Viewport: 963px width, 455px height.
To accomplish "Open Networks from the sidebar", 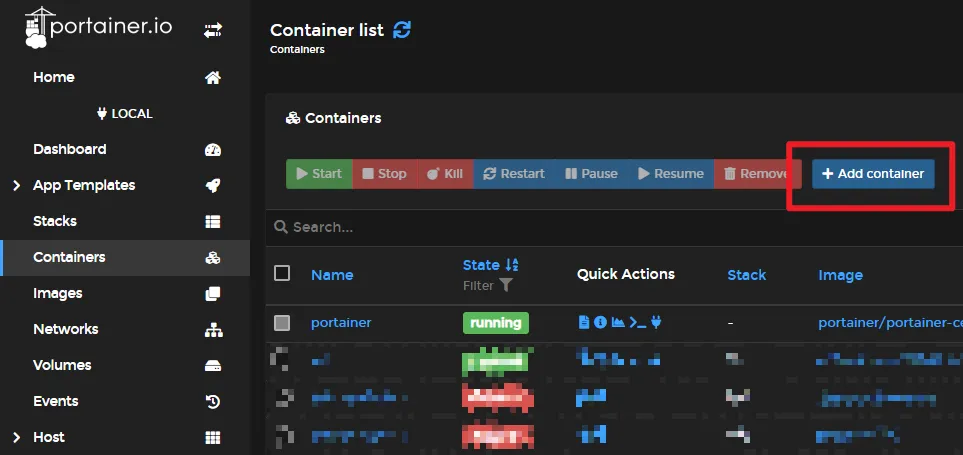I will pos(66,329).
